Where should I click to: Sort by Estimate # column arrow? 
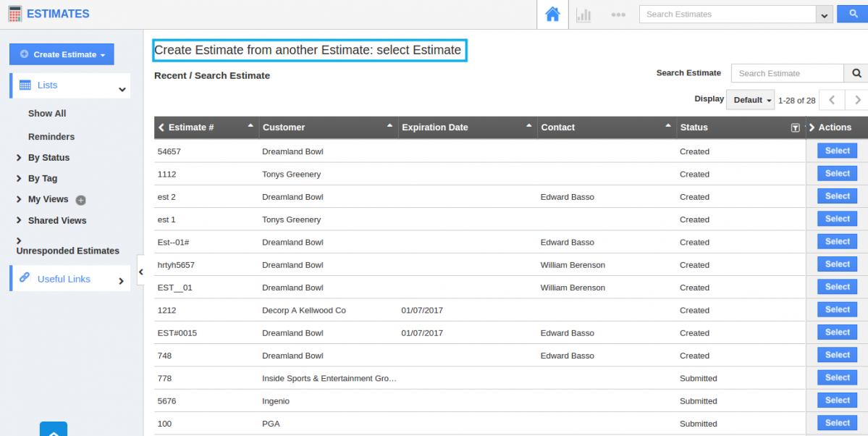click(250, 126)
